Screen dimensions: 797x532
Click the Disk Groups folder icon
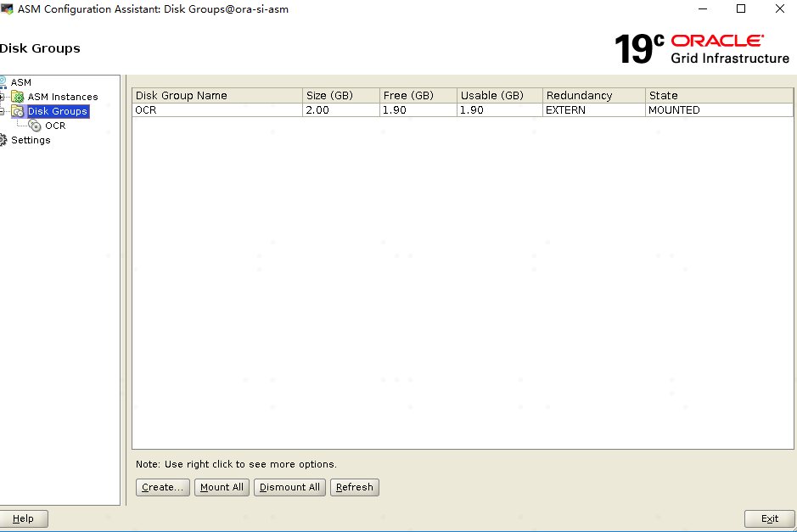pyautogui.click(x=18, y=111)
